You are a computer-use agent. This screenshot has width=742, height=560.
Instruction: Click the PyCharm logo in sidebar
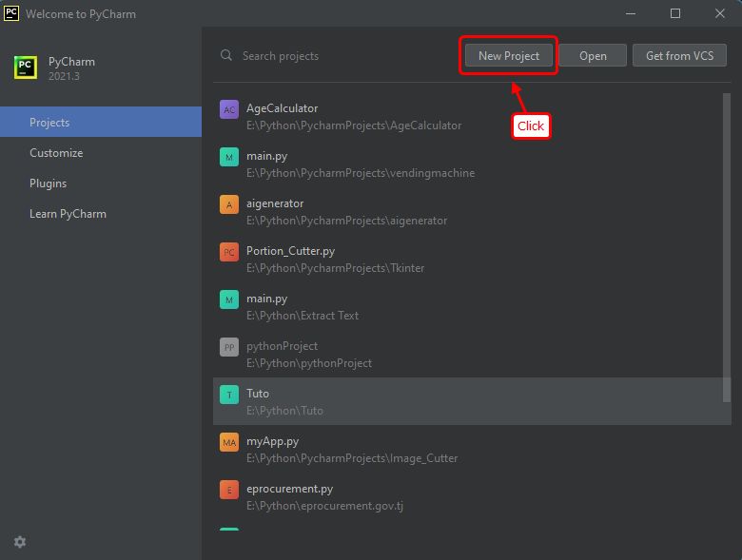(x=25, y=68)
